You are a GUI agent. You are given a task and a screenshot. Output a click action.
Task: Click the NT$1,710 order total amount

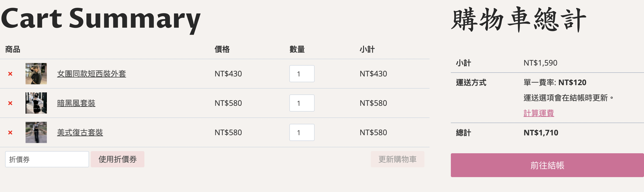[541, 132]
